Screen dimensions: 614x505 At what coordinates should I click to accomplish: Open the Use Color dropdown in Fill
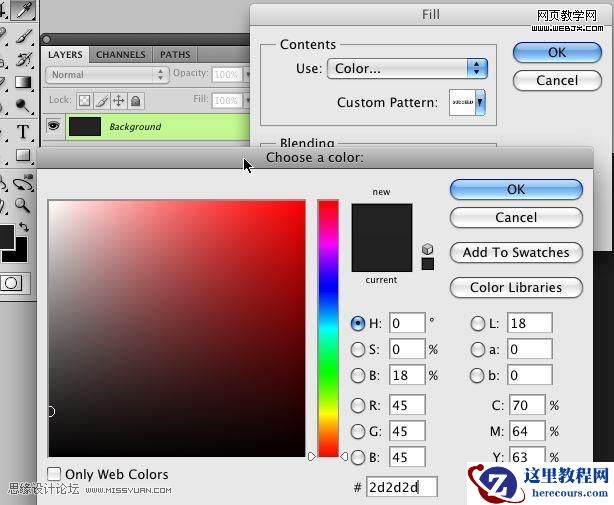coord(407,69)
